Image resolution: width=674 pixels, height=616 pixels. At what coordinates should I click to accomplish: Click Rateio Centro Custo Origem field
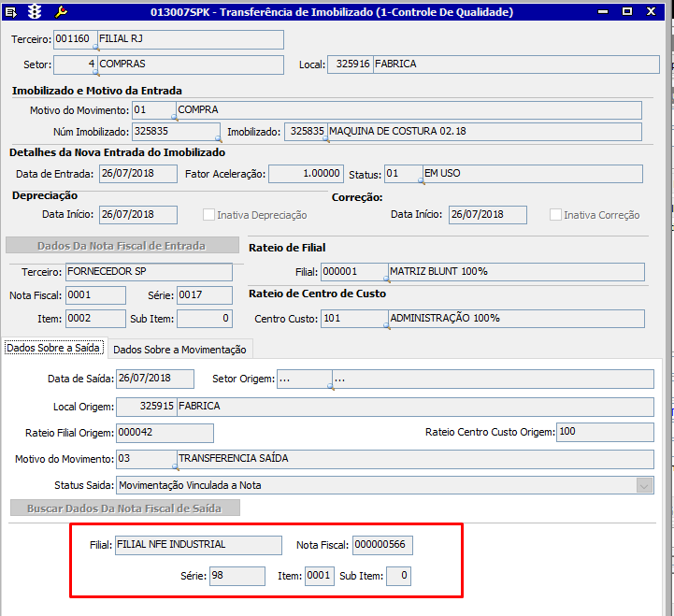(x=605, y=432)
